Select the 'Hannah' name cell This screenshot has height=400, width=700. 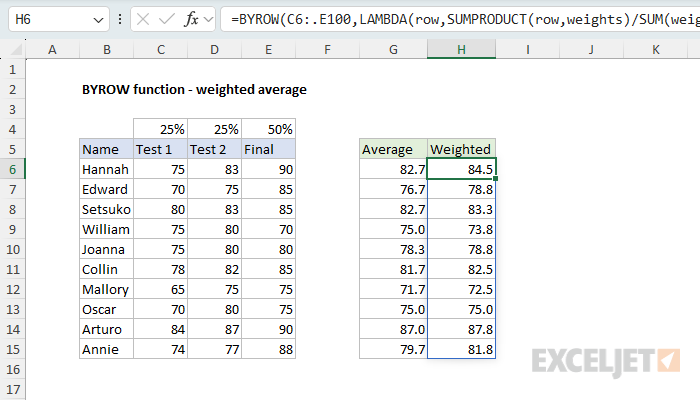pos(107,170)
